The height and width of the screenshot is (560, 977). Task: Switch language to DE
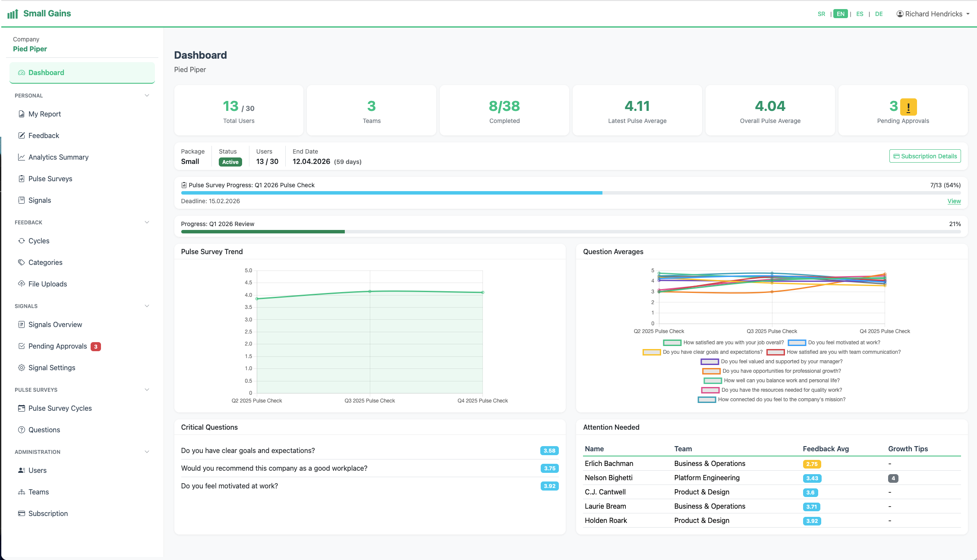click(x=879, y=14)
